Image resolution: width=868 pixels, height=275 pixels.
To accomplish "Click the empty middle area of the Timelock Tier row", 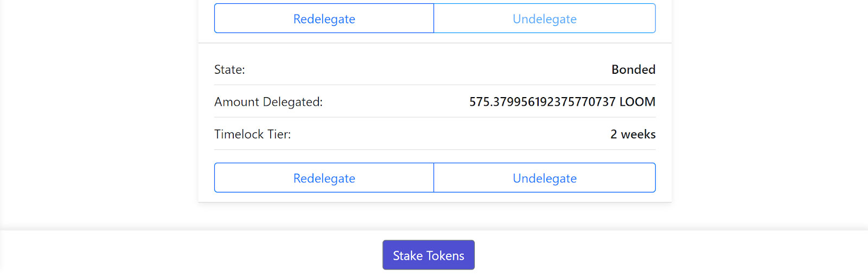I will pos(450,134).
